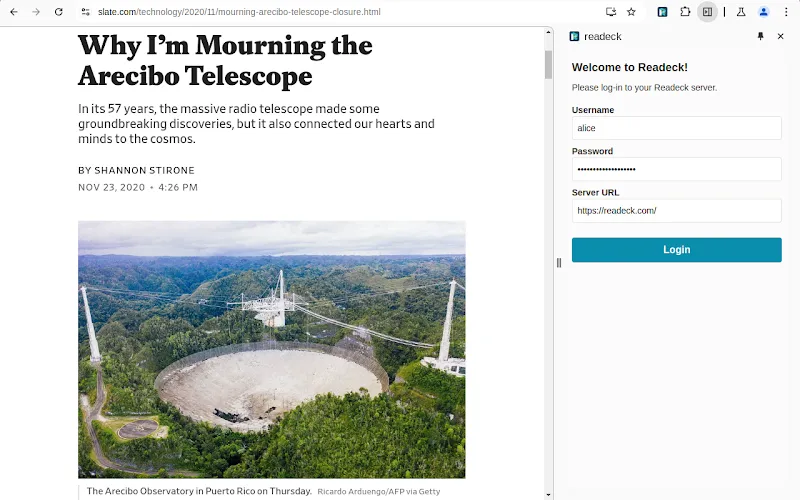Viewport: 800px width, 500px height.
Task: Click the browser back arrow
Action: pos(13,12)
